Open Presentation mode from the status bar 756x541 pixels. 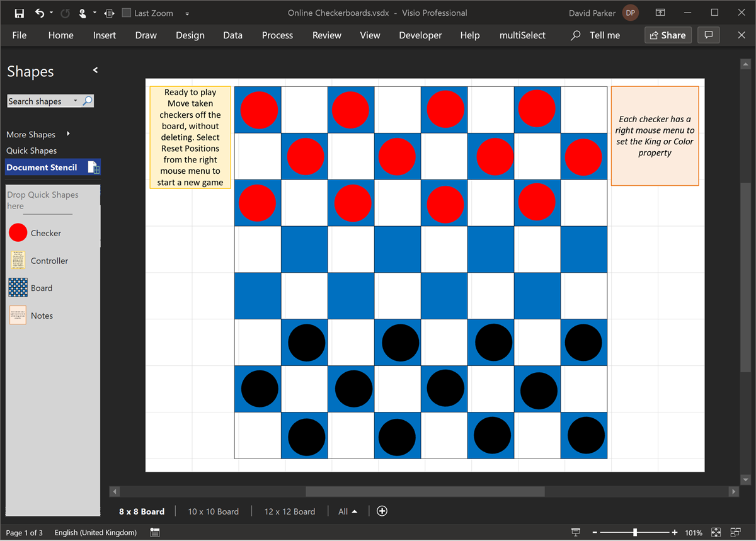pos(575,532)
